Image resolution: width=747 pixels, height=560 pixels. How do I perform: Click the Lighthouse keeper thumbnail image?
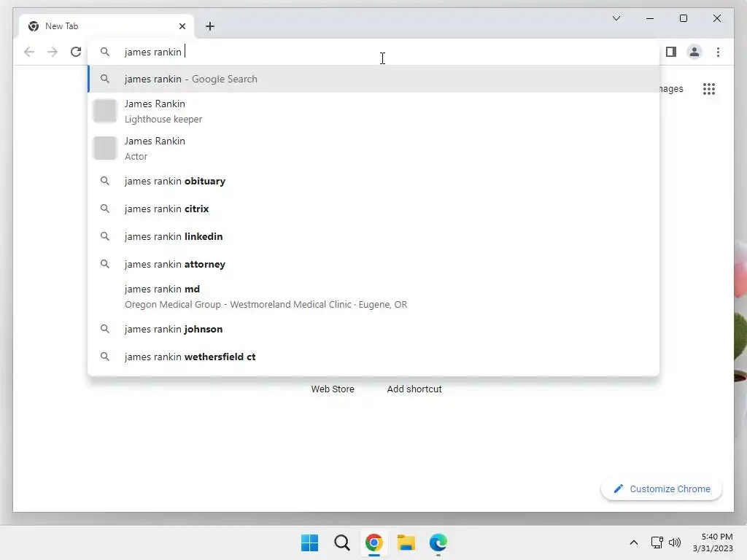point(105,111)
